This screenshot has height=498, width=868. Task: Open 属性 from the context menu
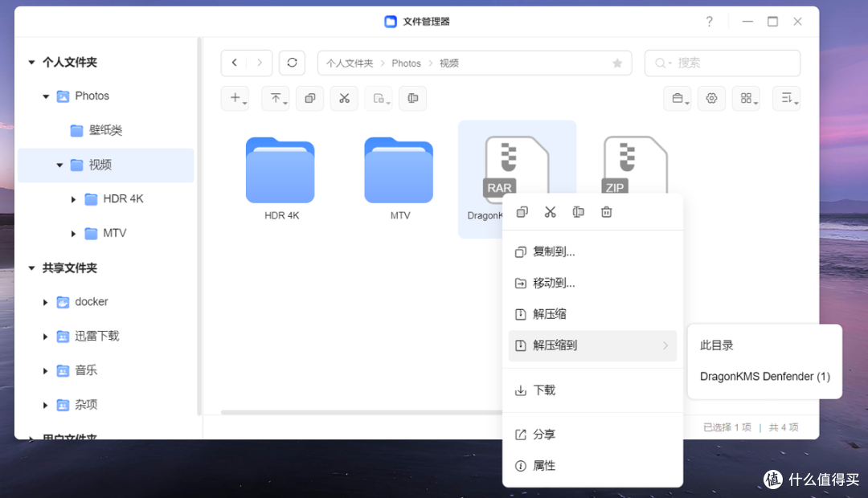coord(592,466)
